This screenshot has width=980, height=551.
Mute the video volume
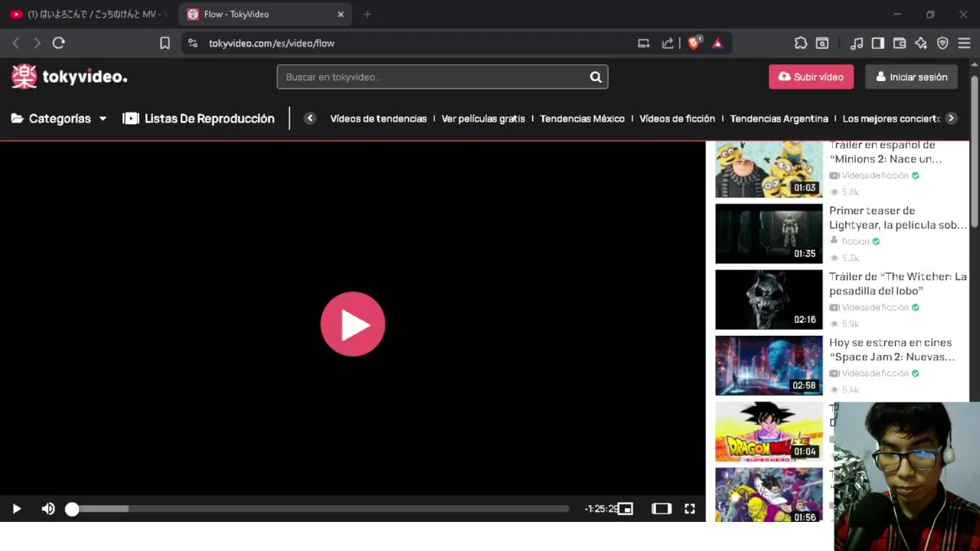(48, 508)
